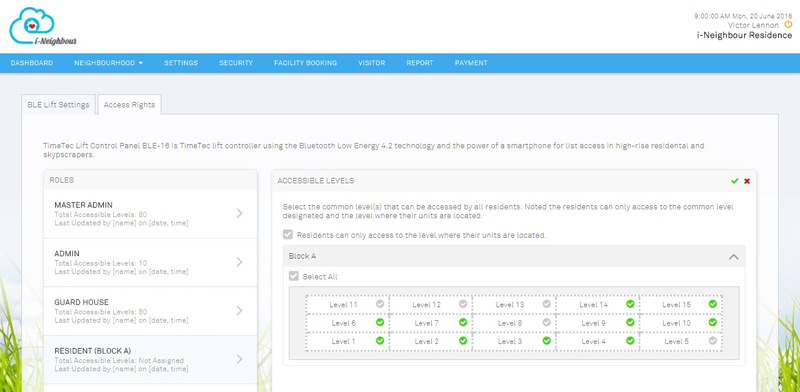Open the Neighbourhood dropdown menu
Screen dimensions: 800x392
point(108,63)
